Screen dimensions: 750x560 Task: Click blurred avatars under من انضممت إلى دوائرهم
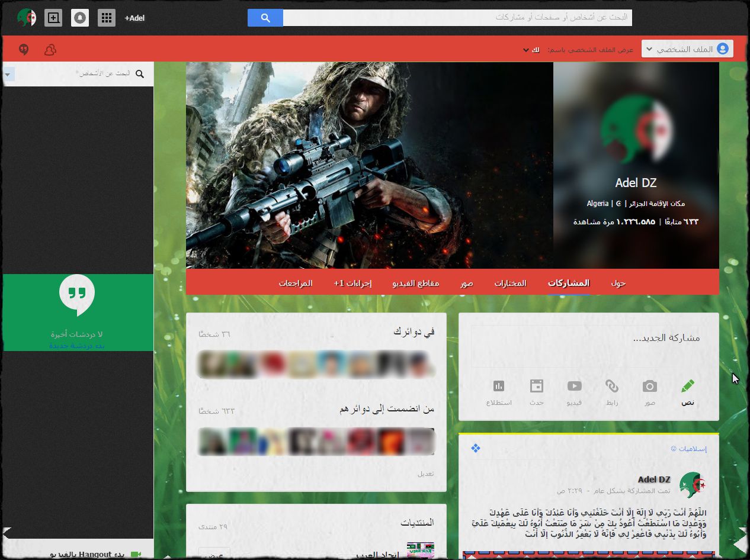[x=316, y=441]
